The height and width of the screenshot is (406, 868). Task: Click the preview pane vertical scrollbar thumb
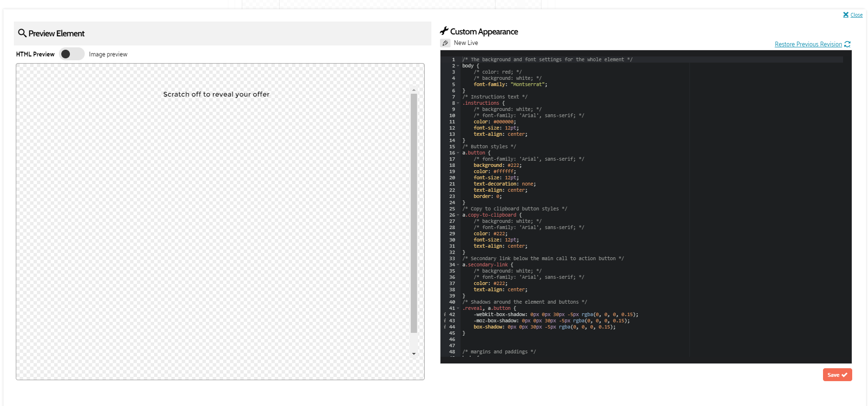point(414,213)
